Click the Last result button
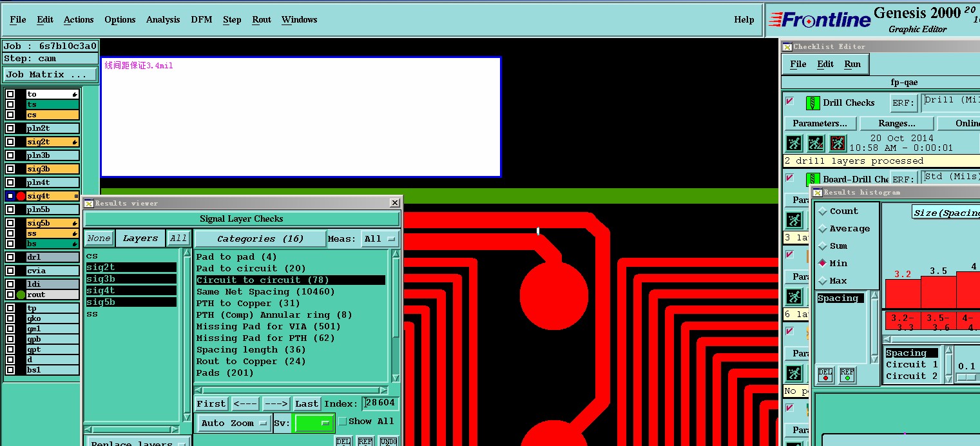 [307, 403]
